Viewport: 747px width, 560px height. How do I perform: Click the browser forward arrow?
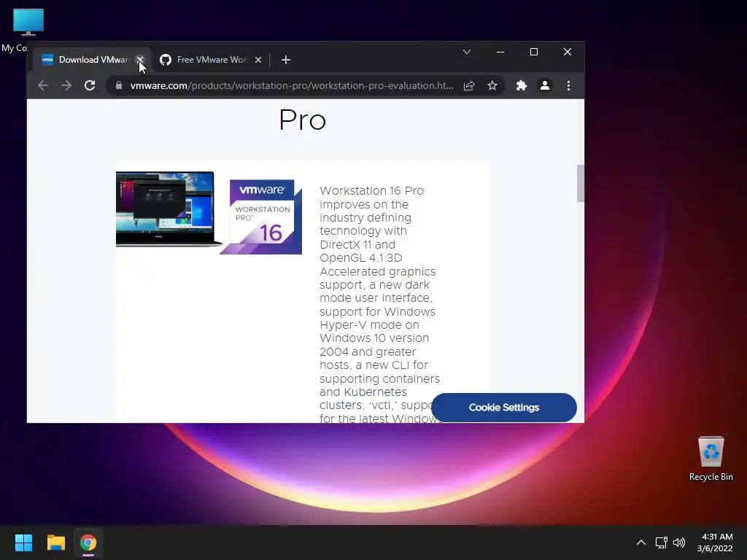tap(66, 86)
